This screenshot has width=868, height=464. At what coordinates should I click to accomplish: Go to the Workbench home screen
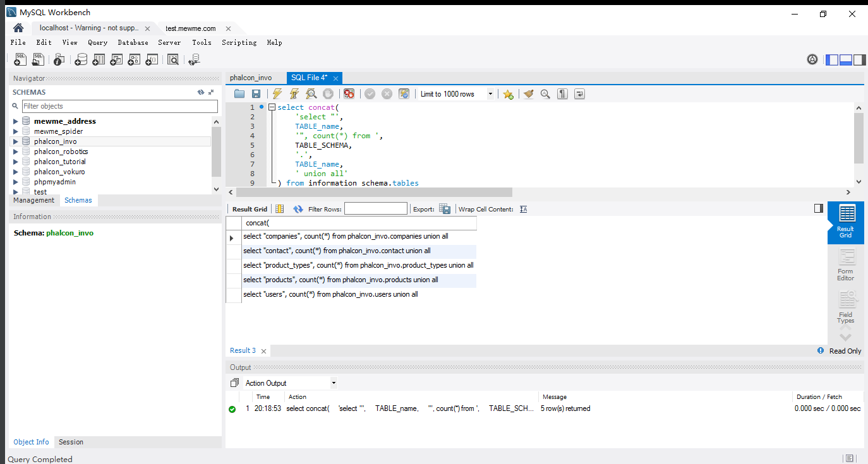pyautogui.click(x=18, y=28)
